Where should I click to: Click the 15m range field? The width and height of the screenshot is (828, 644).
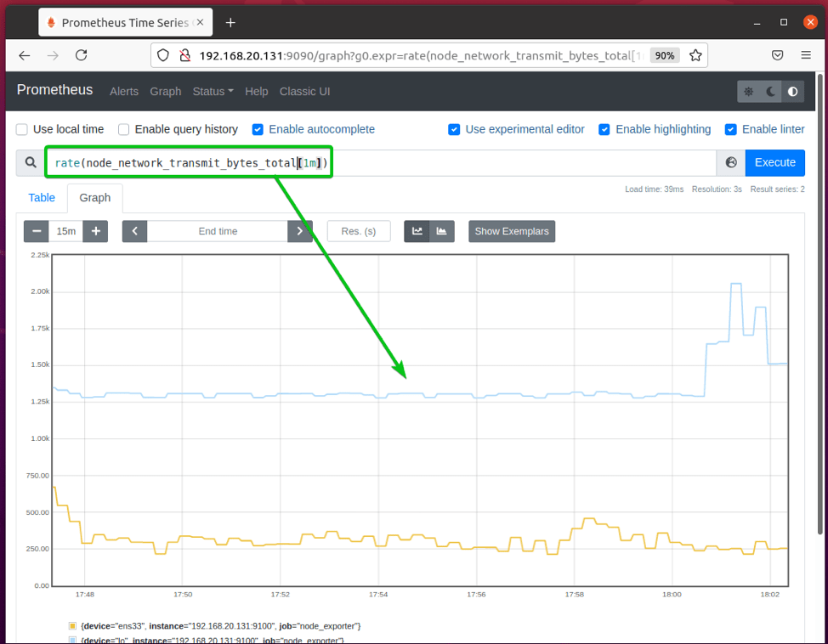pos(66,231)
